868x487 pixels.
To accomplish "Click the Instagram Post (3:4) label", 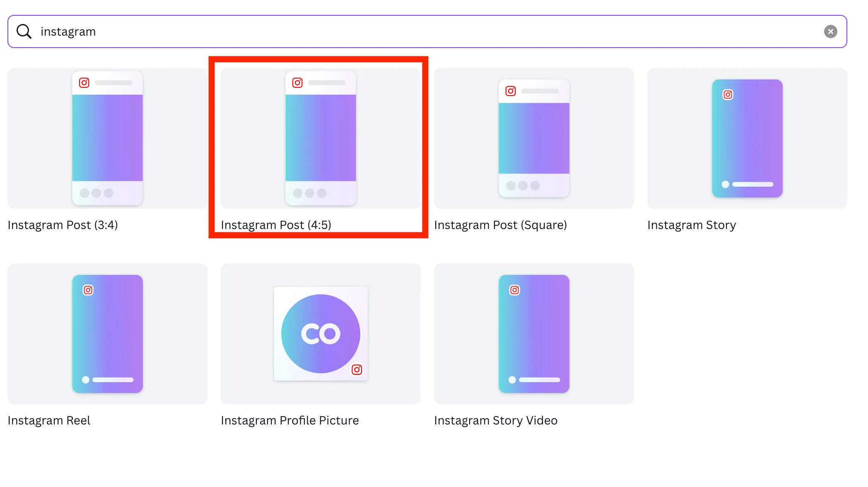I will click(x=63, y=225).
